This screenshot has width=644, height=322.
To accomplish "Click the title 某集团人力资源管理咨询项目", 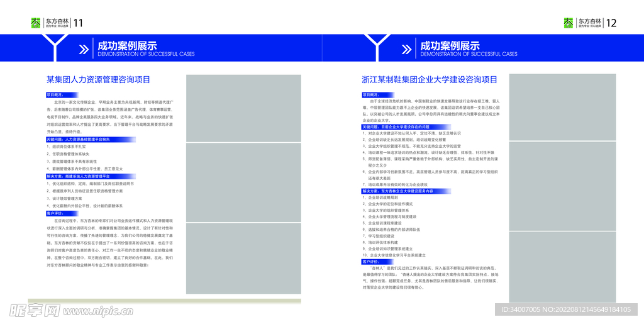I will click(x=98, y=80).
